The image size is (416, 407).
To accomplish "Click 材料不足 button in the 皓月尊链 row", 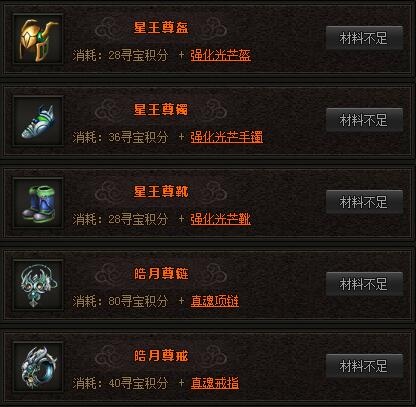I will pyautogui.click(x=364, y=284).
